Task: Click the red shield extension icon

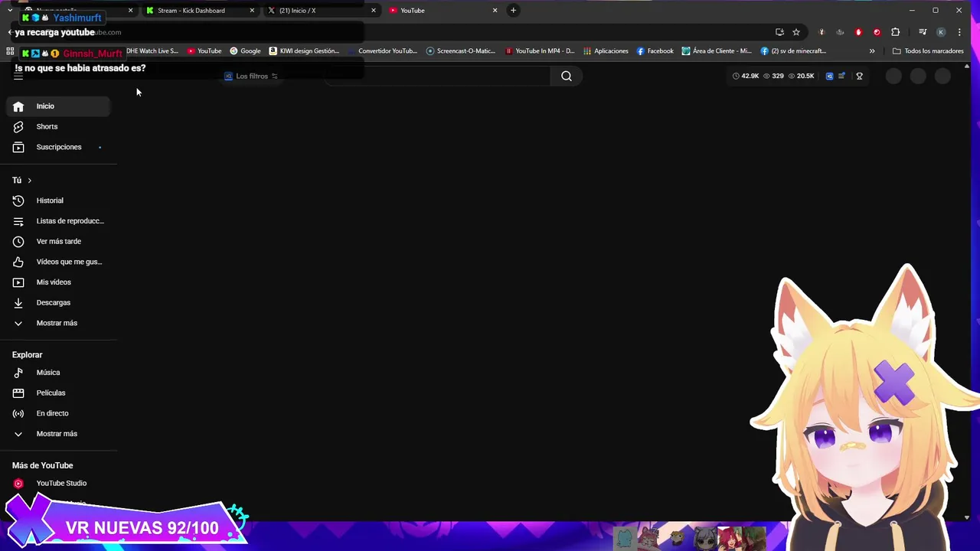Action: point(858,32)
